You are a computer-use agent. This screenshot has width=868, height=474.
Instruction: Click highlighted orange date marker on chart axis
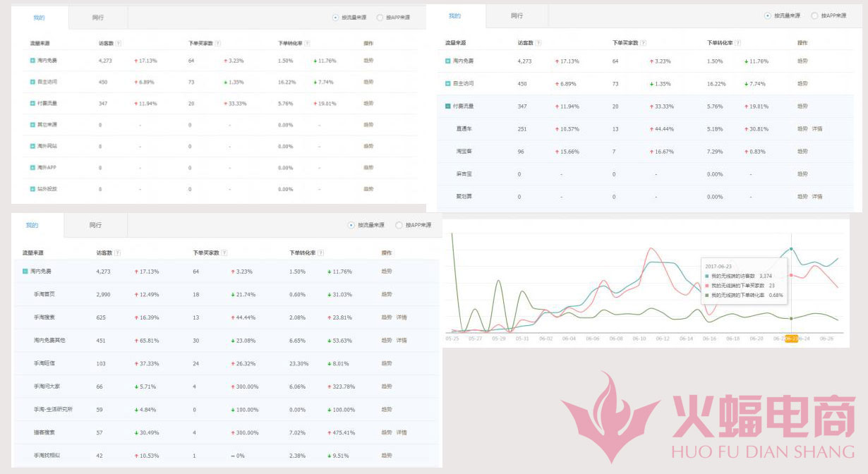[791, 339]
